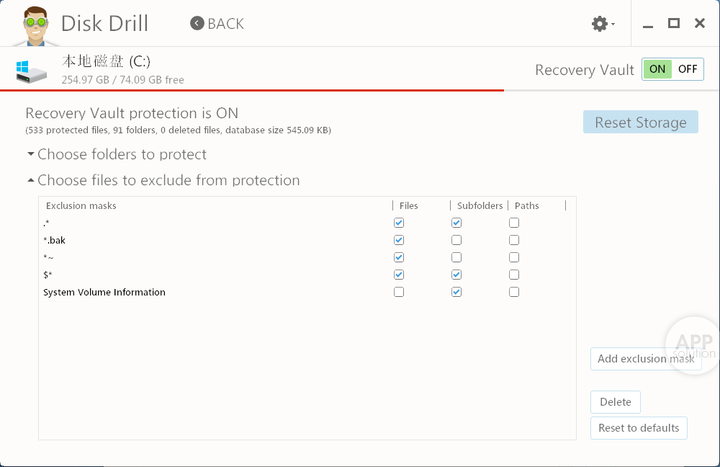Click Add exclusion mask button
The width and height of the screenshot is (720, 467).
coord(646,359)
